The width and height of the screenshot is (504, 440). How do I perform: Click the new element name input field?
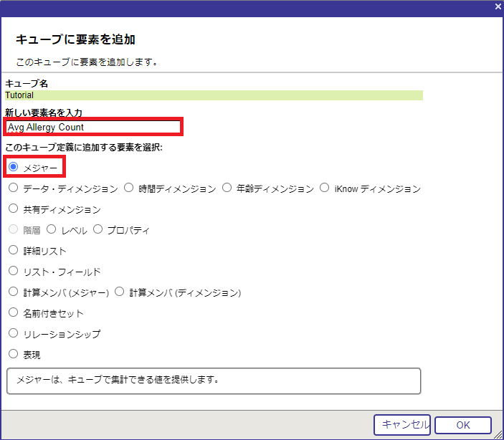[x=93, y=127]
